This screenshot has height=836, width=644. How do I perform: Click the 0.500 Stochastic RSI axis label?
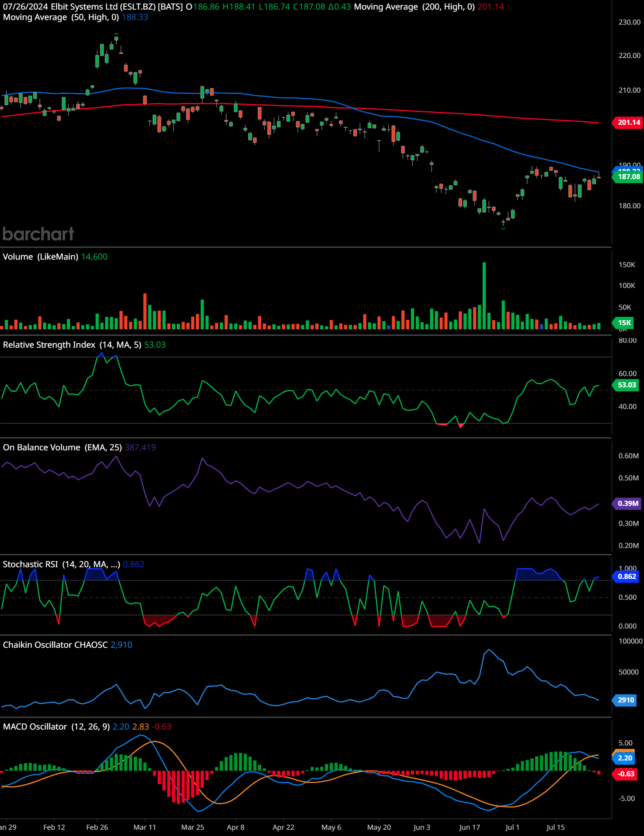pyautogui.click(x=627, y=597)
